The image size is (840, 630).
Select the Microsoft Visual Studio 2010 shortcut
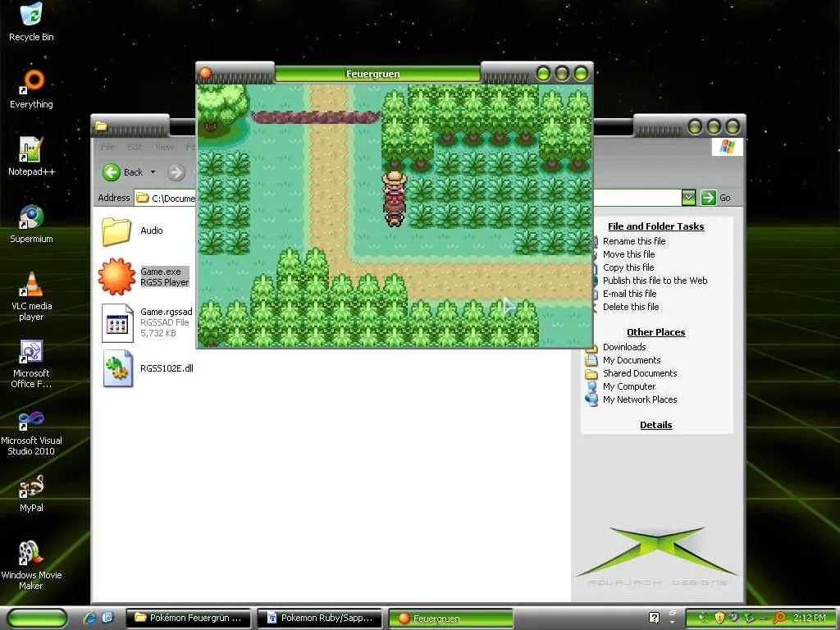point(31,431)
